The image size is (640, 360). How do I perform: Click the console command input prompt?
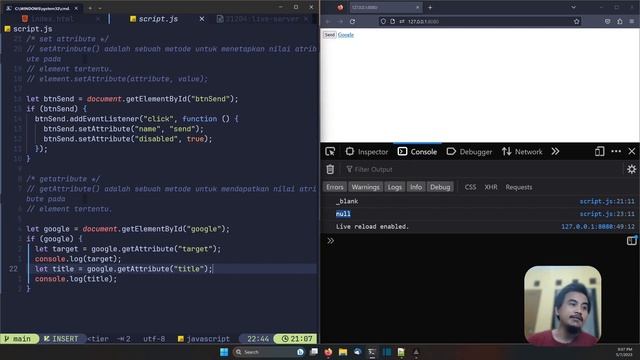476,240
